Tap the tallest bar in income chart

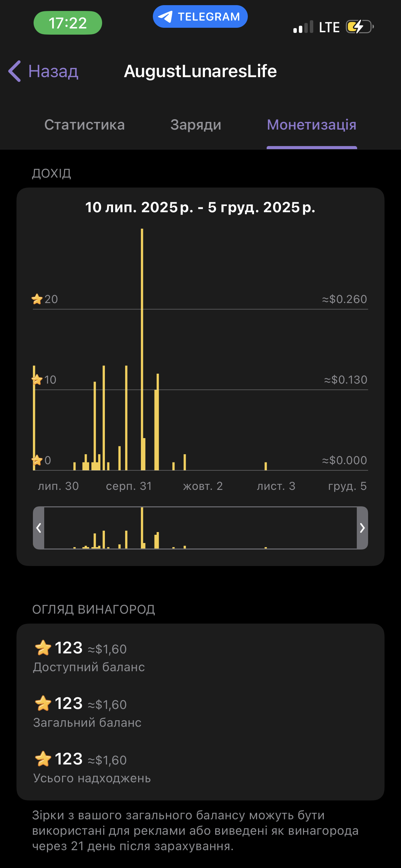coord(142,343)
